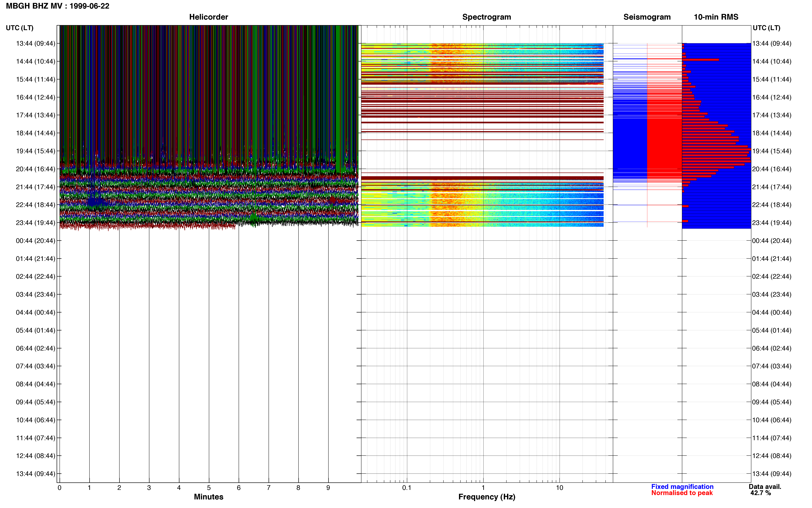Click the left axis label 22:44 (18:44)
812x508 pixels.
click(x=36, y=205)
